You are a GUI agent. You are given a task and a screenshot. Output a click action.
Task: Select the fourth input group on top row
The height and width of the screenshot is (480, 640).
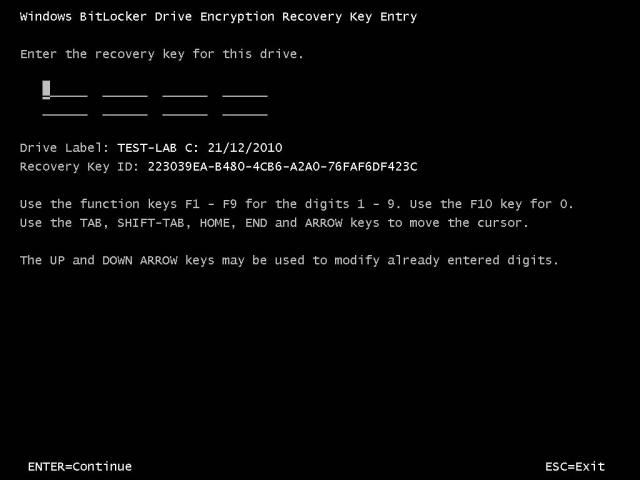245,90
